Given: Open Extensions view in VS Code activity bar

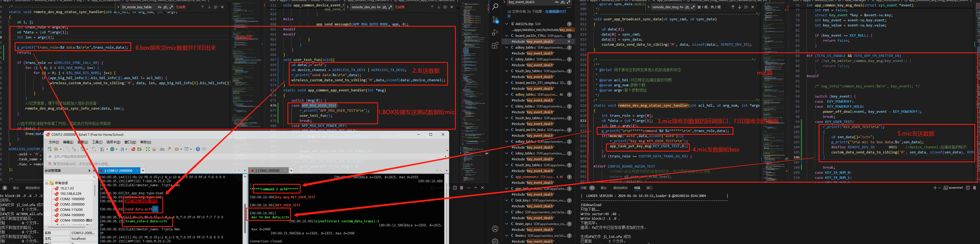Looking at the screenshot, I should click(495, 45).
